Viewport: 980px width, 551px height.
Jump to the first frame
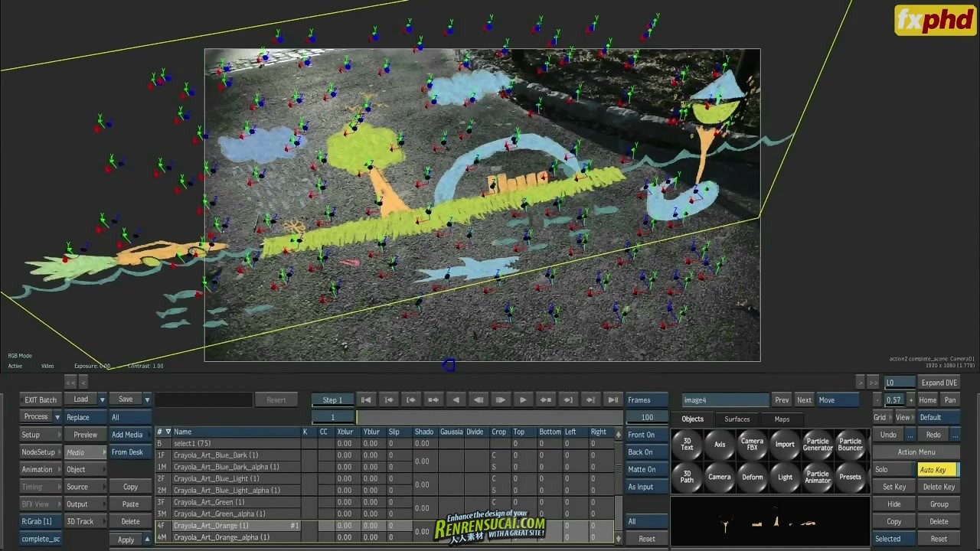366,399
